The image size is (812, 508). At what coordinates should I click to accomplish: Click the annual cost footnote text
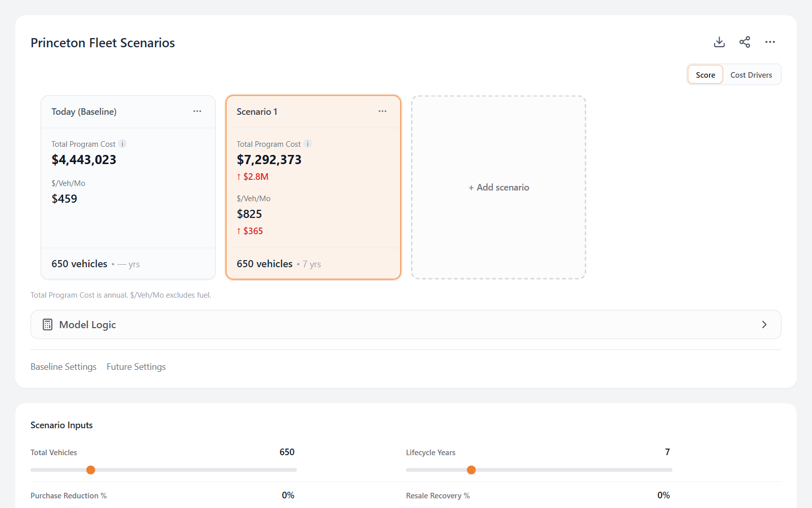tap(121, 295)
